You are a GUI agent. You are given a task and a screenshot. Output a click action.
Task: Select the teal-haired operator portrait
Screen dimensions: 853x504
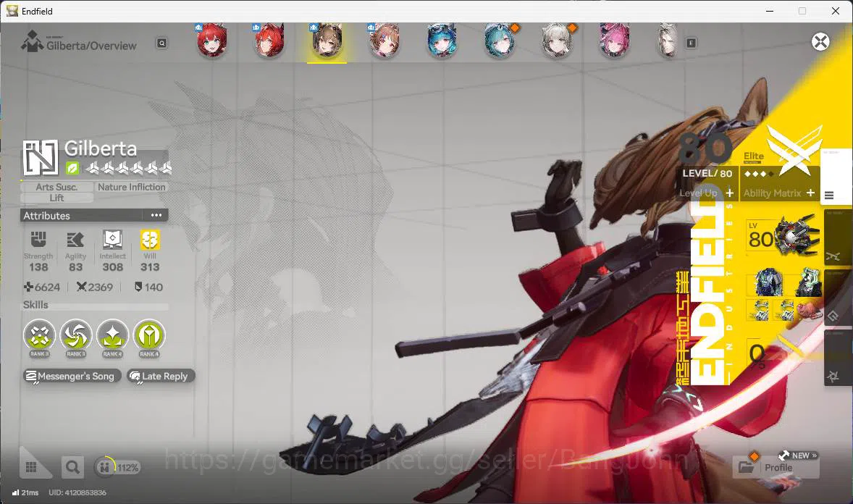[500, 41]
